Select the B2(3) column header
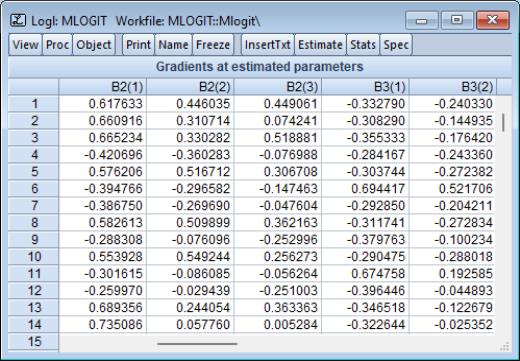This screenshot has width=520, height=361. tap(278, 87)
